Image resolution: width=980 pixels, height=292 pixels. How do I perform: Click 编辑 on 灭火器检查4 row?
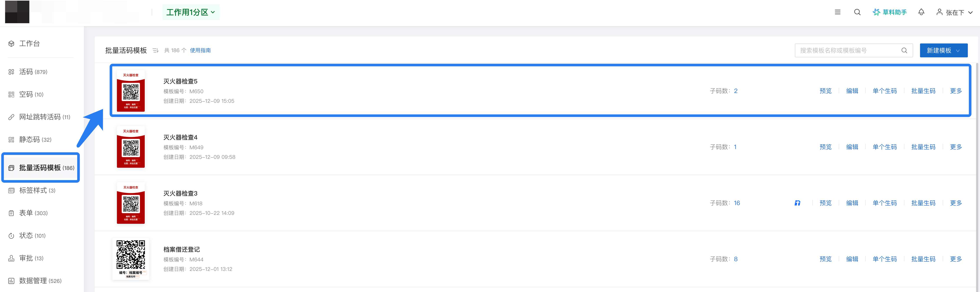click(852, 147)
